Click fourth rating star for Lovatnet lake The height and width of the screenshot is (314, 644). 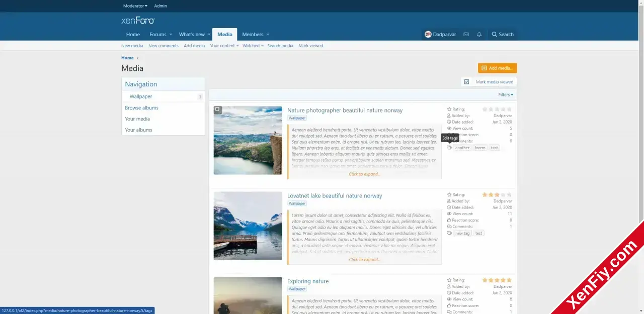click(x=503, y=194)
